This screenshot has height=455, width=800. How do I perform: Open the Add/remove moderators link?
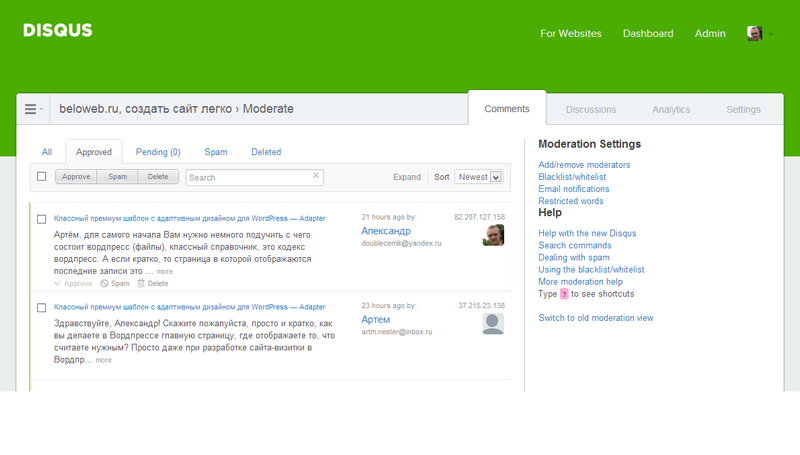coord(584,165)
